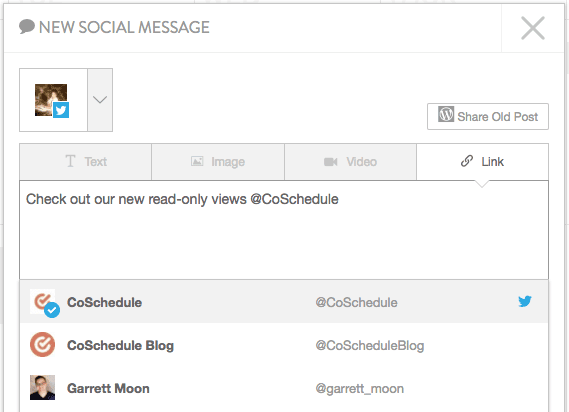569x412 pixels.
Task: Click the verified checkmark badge on CoSchedule
Action: [52, 310]
